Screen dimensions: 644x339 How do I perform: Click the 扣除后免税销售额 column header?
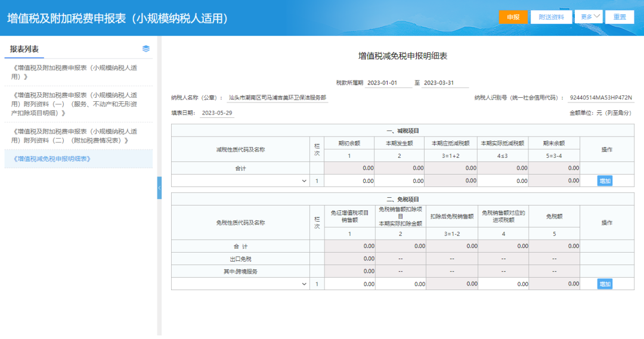(452, 216)
